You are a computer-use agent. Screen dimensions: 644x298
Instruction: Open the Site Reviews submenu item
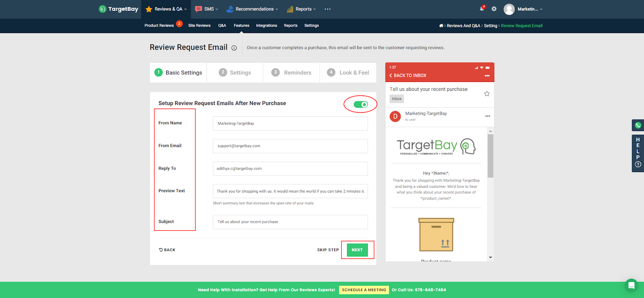click(199, 25)
